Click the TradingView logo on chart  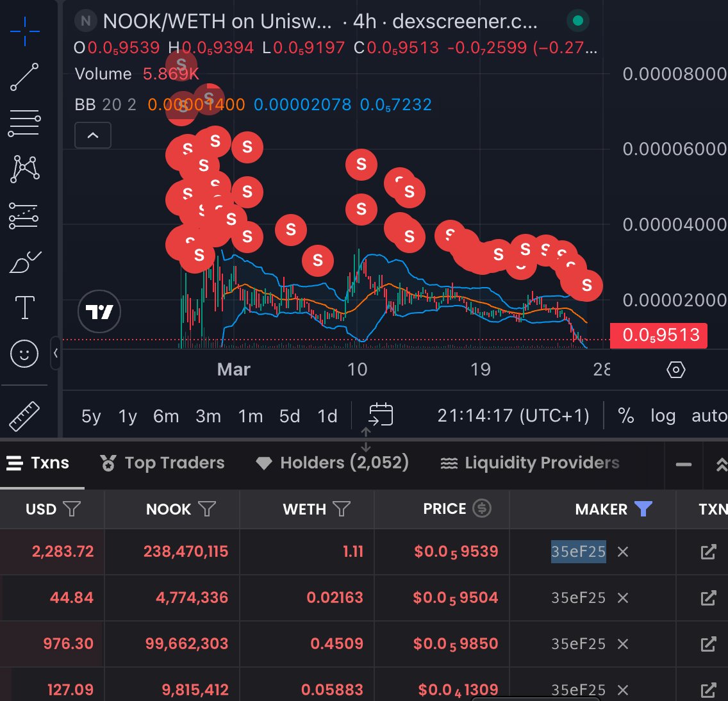99,311
